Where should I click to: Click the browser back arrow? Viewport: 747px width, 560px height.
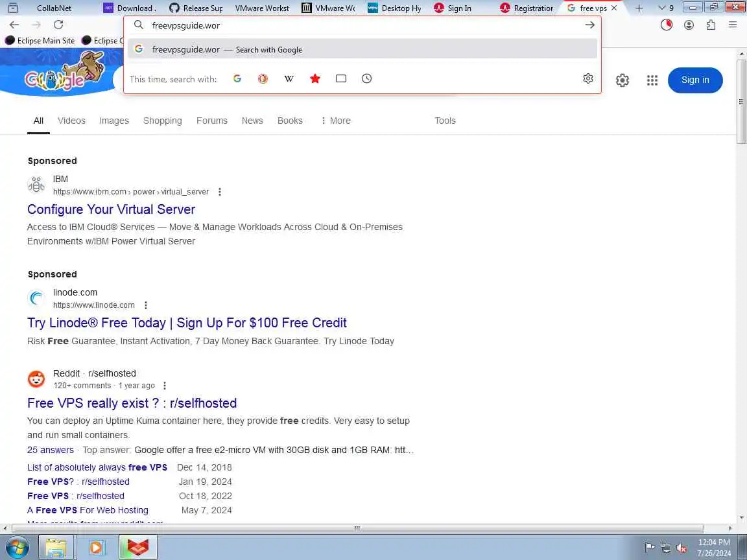click(14, 25)
